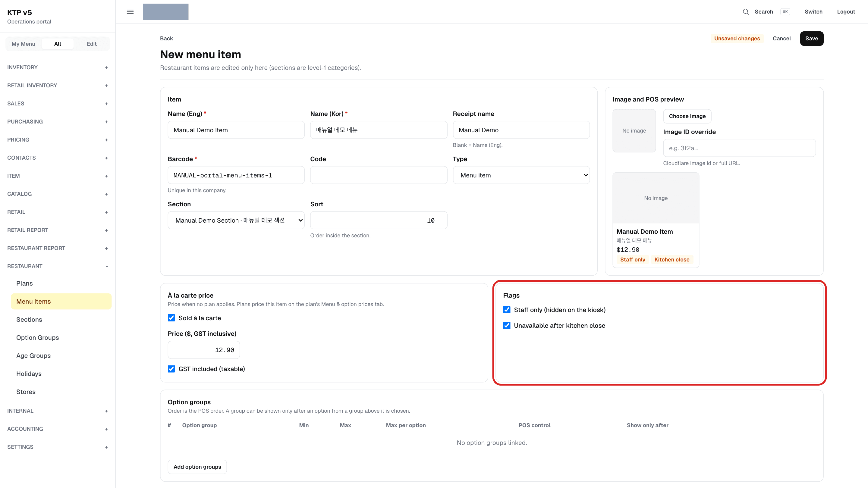
Task: Go Back to the menu list
Action: coord(166,38)
